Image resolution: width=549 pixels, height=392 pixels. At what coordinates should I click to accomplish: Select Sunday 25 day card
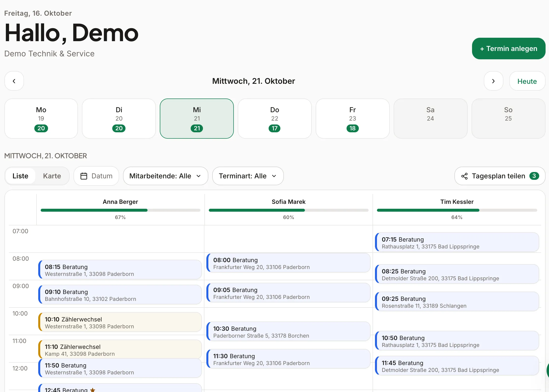click(x=508, y=119)
